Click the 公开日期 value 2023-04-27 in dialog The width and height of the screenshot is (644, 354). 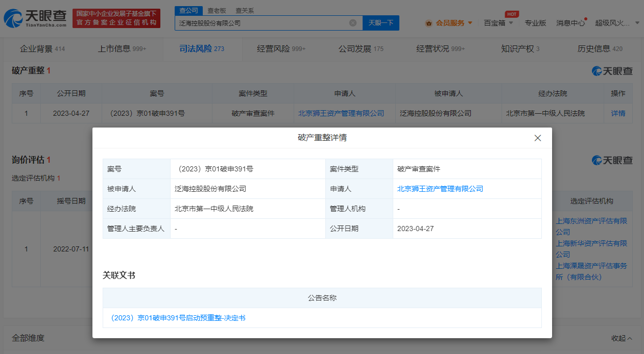pyautogui.click(x=416, y=229)
